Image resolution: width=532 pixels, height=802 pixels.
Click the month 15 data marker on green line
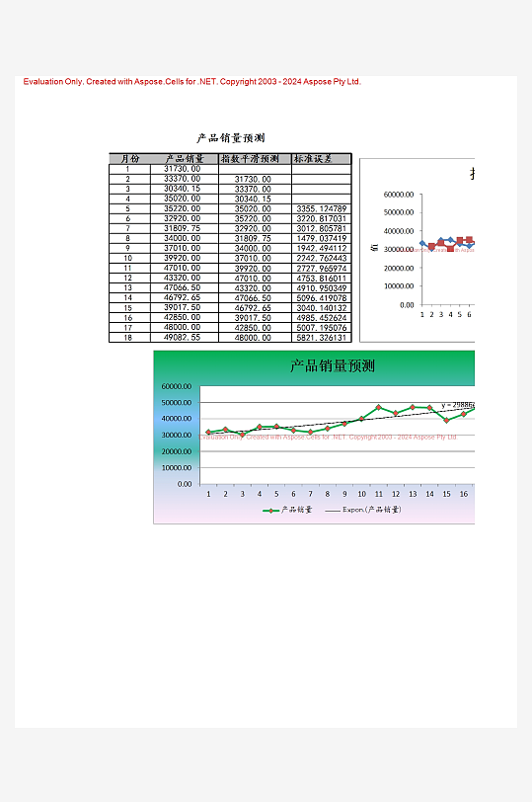pyautogui.click(x=447, y=421)
